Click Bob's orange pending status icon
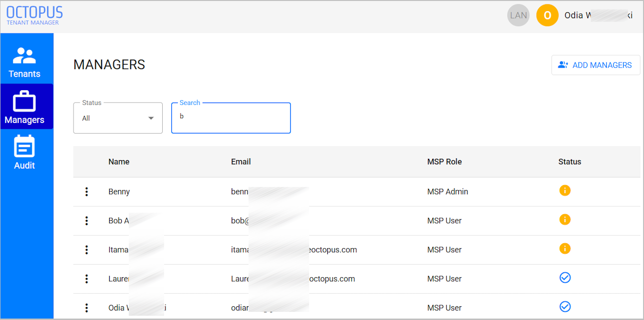 pos(565,220)
